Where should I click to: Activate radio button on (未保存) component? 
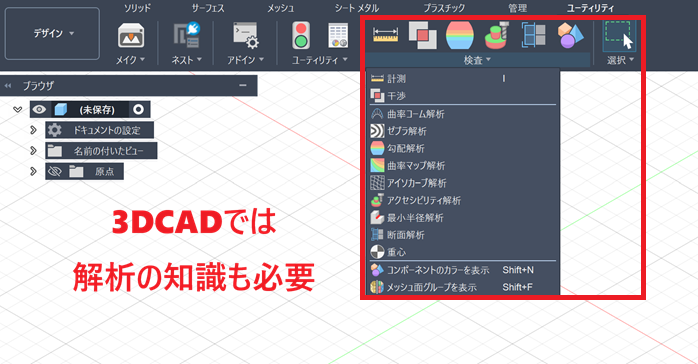point(138,109)
